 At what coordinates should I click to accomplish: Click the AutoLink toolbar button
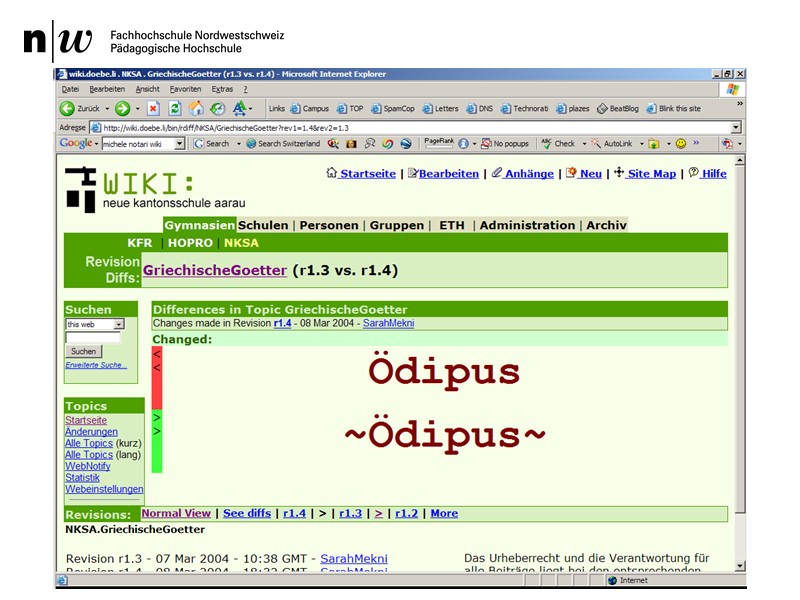point(611,144)
